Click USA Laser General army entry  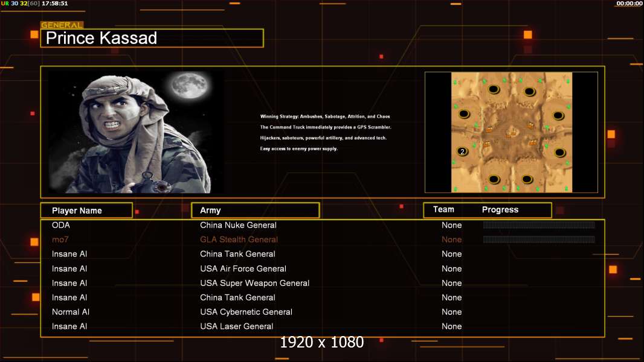tap(237, 326)
